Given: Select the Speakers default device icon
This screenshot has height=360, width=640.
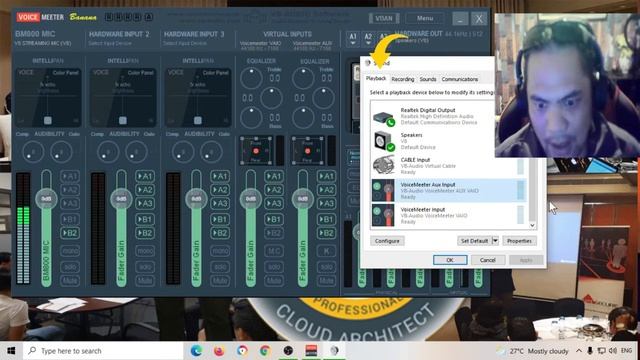Looking at the screenshot, I should (x=383, y=141).
